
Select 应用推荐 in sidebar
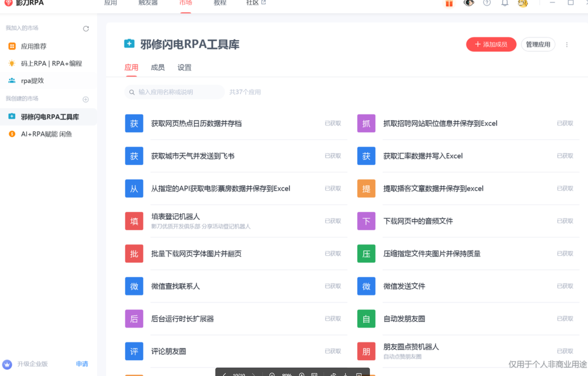(34, 46)
